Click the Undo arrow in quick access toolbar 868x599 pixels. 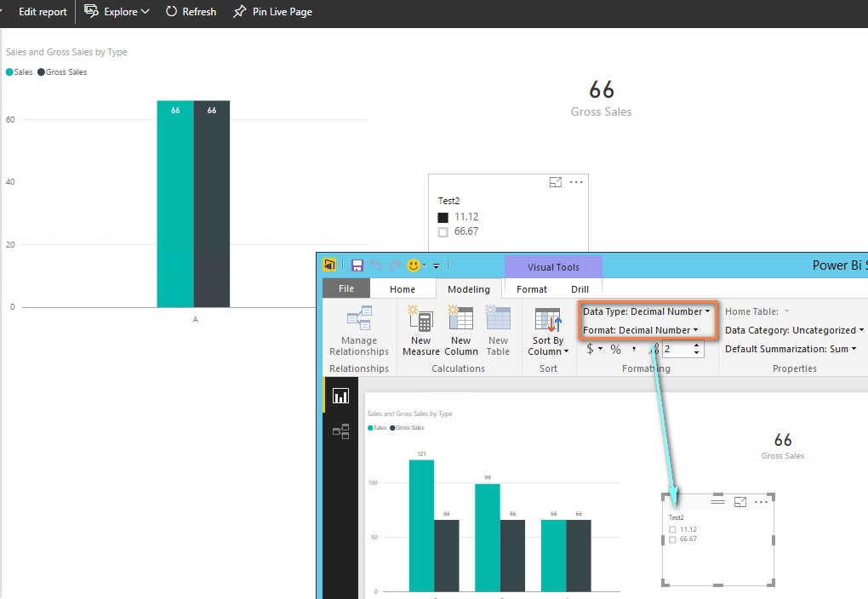coord(376,265)
